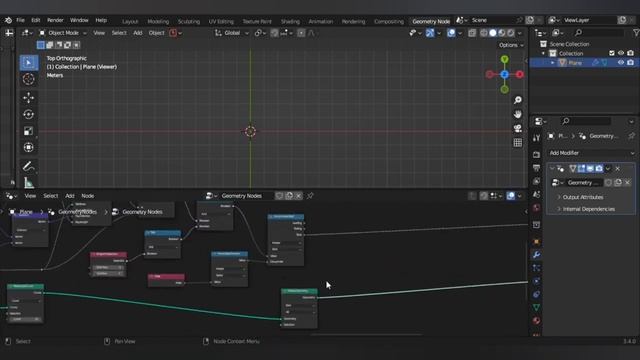640x360 pixels.
Task: Open the Object properties tab
Action: [536, 242]
